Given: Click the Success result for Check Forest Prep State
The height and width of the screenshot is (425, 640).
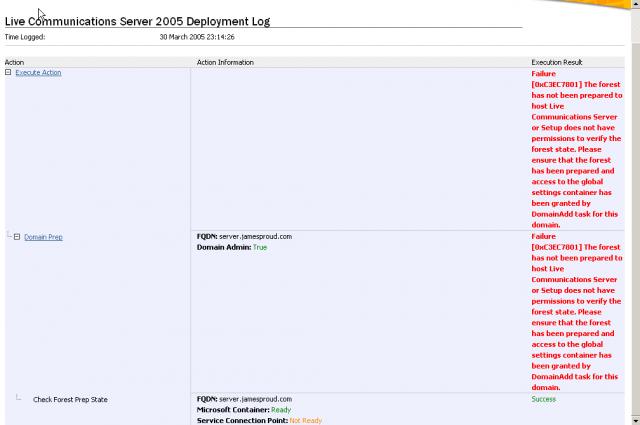Looking at the screenshot, I should 544,399.
